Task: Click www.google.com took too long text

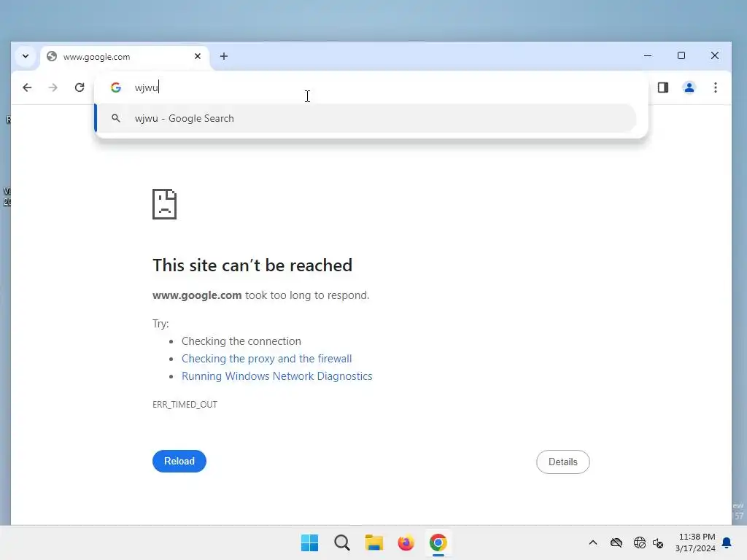Action: click(261, 295)
